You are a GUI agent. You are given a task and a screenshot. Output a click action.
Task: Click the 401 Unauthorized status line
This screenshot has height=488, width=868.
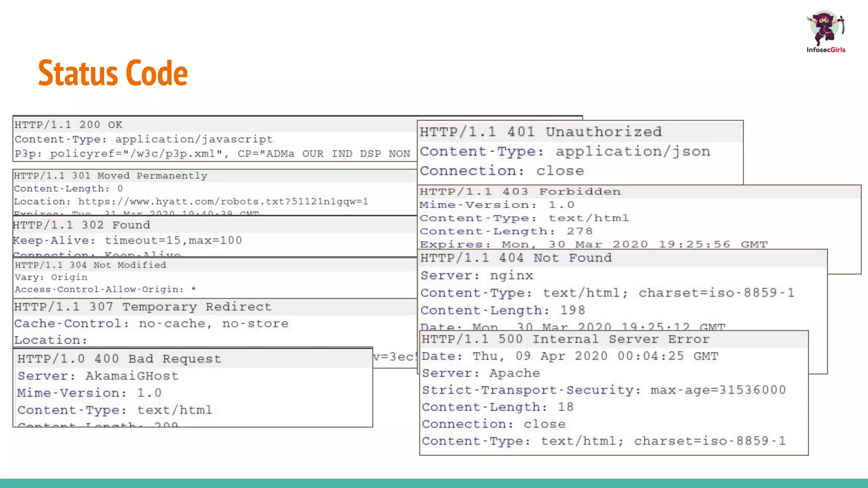point(540,132)
